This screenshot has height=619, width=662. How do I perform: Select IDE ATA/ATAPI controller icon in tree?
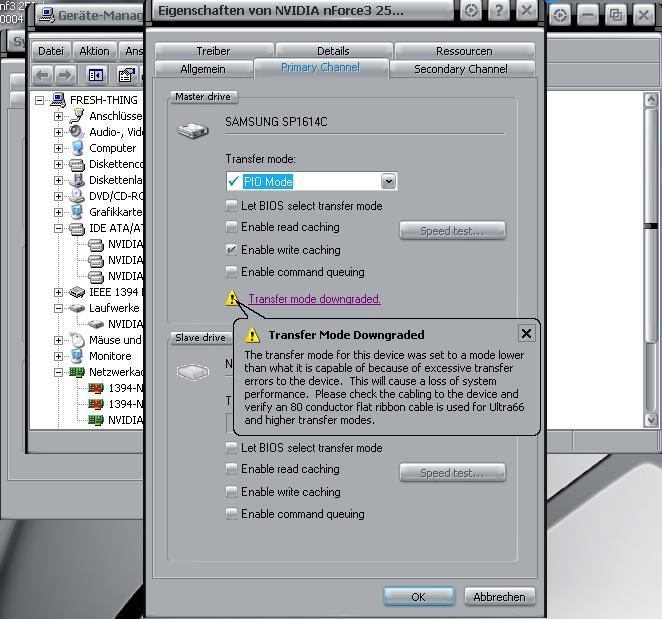[x=77, y=228]
